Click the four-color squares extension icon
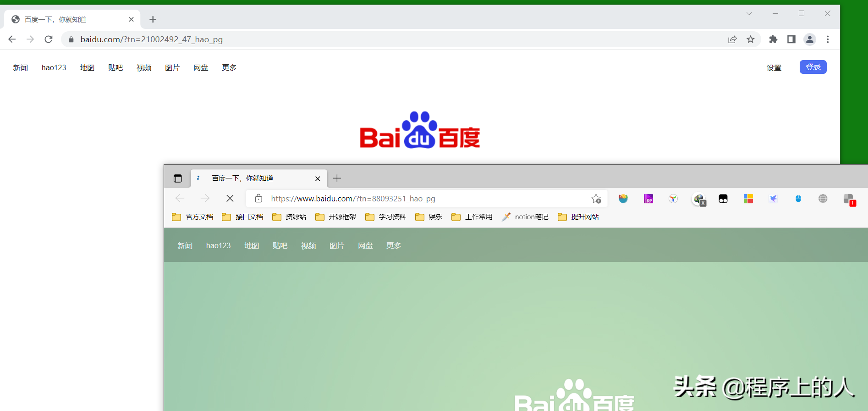Viewport: 868px width, 411px height. [748, 199]
